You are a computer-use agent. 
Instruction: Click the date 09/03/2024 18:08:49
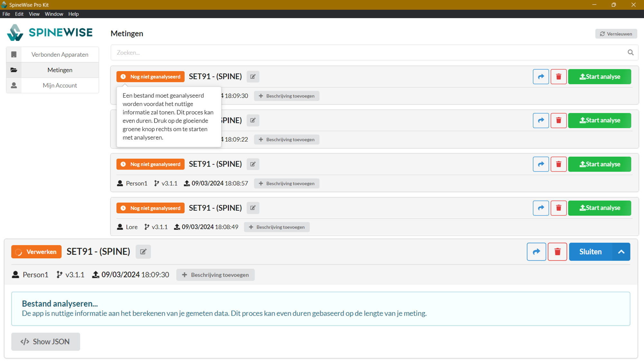(x=210, y=227)
